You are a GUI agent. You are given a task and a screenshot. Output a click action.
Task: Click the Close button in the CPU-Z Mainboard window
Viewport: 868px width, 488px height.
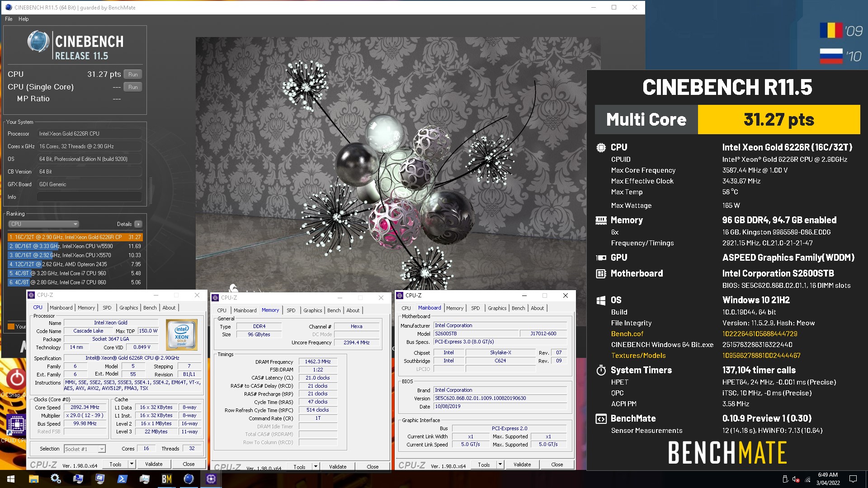click(557, 465)
